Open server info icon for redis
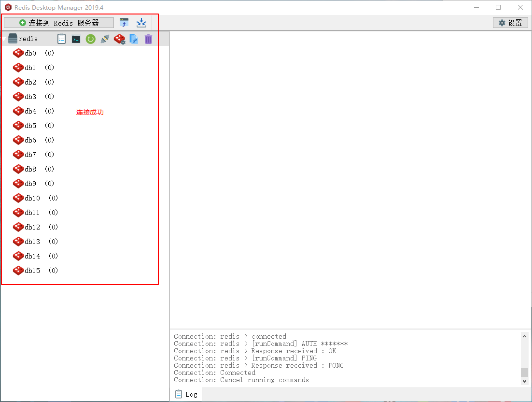The height and width of the screenshot is (402, 532). pos(61,39)
